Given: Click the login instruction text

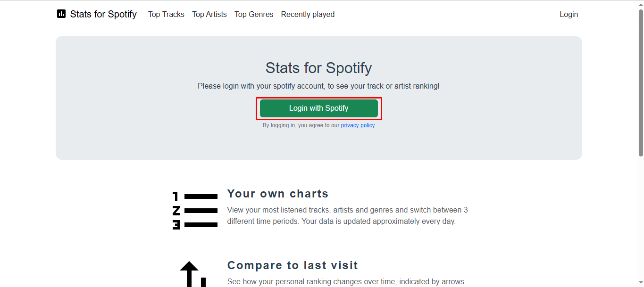Looking at the screenshot, I should tap(318, 86).
